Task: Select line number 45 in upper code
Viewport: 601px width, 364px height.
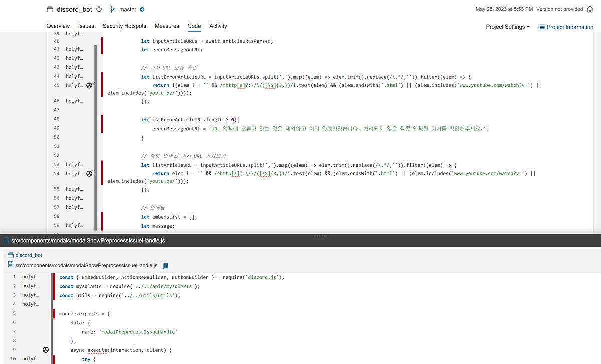Action: (56, 85)
